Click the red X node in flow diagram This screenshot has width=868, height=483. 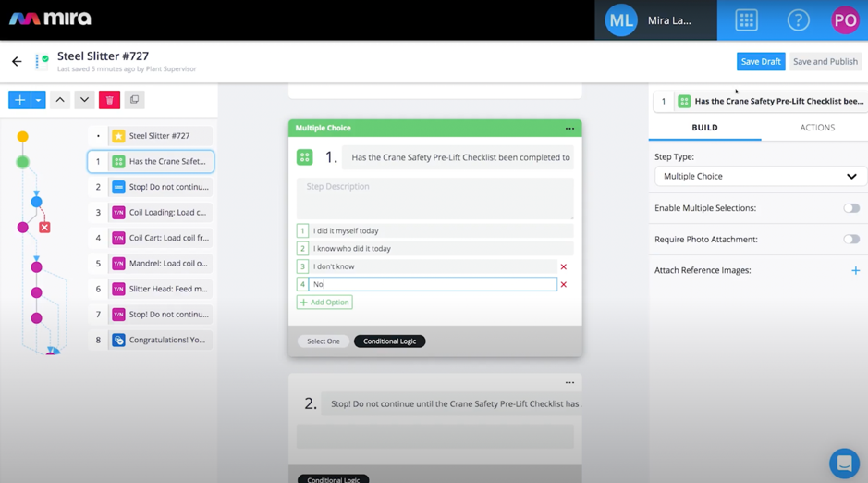tap(45, 227)
